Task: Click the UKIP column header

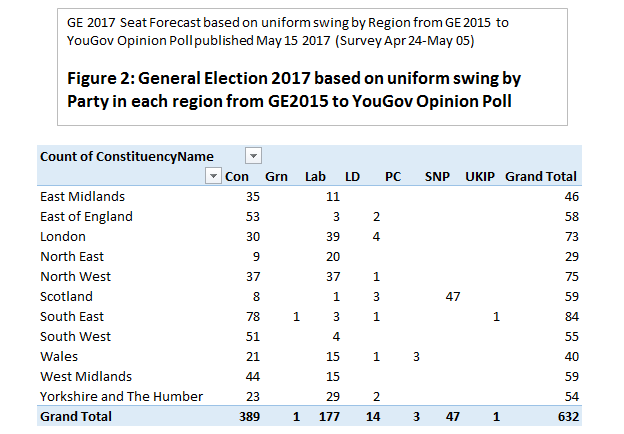Action: pos(481,176)
